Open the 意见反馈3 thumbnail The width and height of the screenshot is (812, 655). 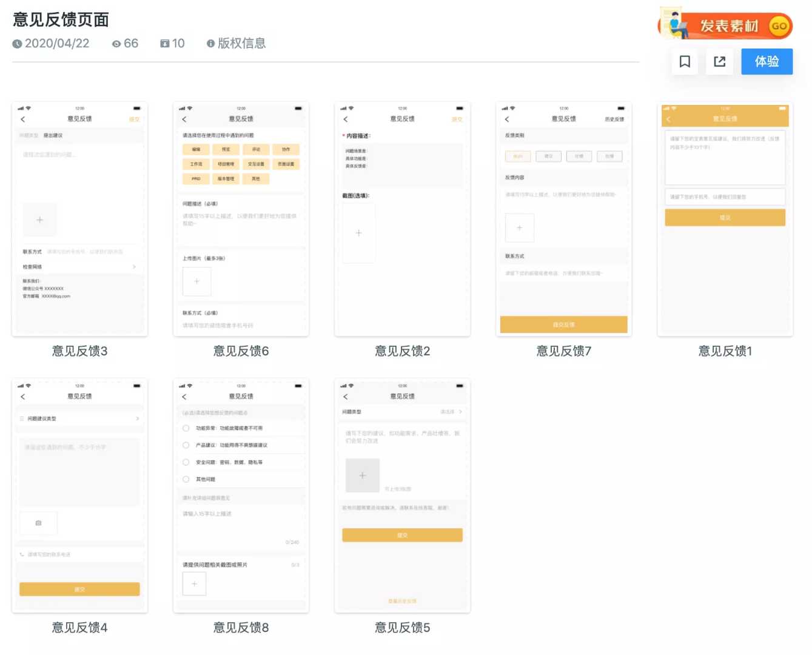pos(79,218)
